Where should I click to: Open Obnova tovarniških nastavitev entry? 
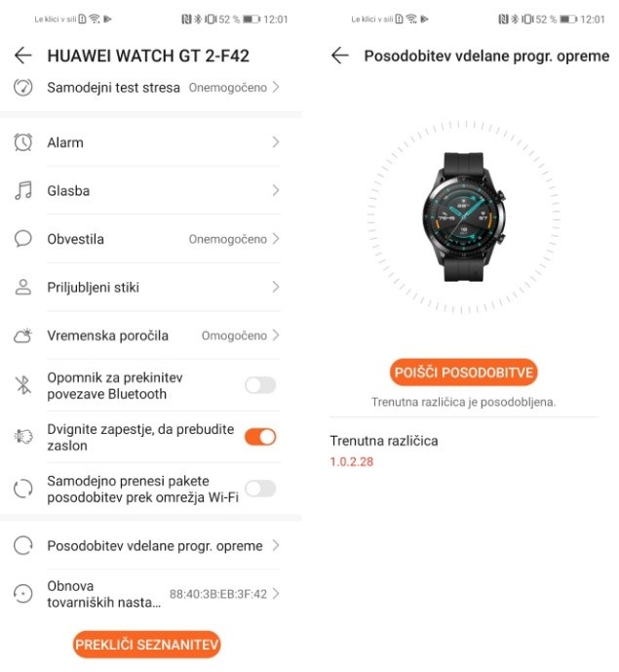[147, 594]
